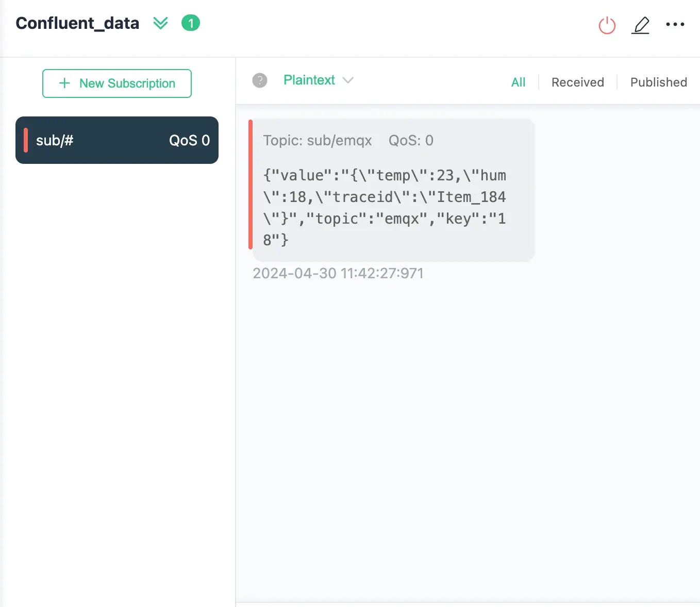
Task: Switch to the Published messages tab
Action: pyautogui.click(x=658, y=82)
